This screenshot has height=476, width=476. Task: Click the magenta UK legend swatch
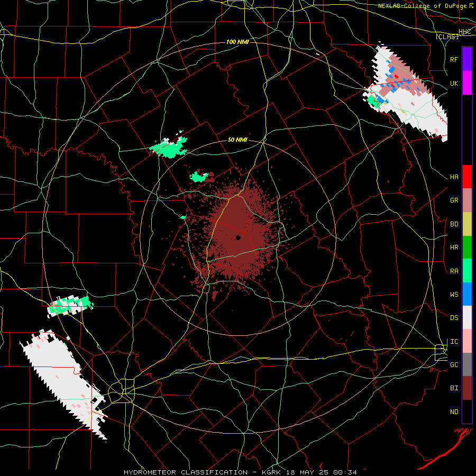[467, 83]
